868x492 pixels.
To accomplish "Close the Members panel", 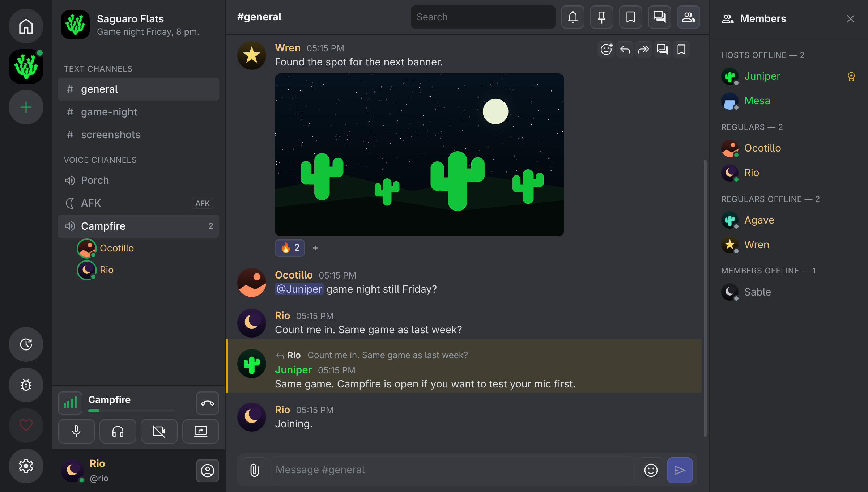I will (x=851, y=19).
